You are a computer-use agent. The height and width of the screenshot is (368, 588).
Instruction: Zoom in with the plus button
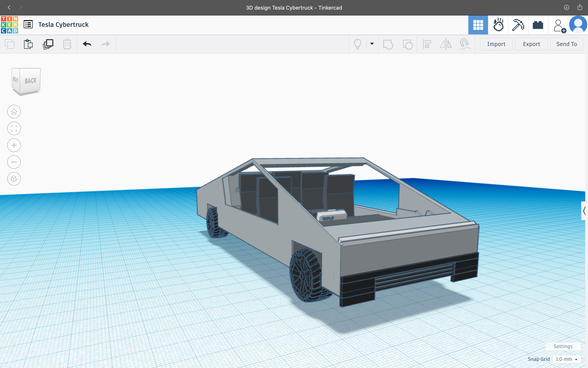[14, 145]
